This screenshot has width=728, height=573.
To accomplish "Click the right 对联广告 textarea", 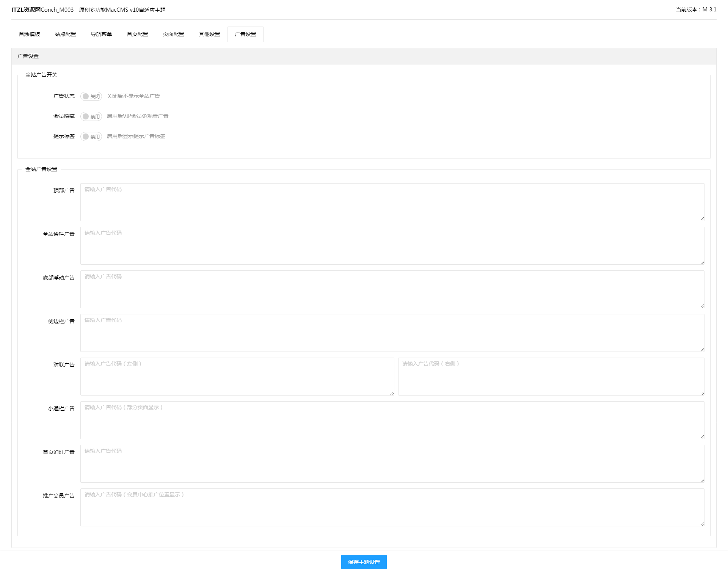I will pyautogui.click(x=551, y=377).
